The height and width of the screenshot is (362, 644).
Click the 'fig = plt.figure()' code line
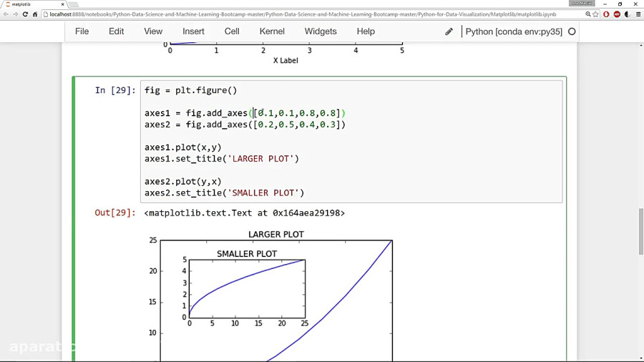click(190, 90)
